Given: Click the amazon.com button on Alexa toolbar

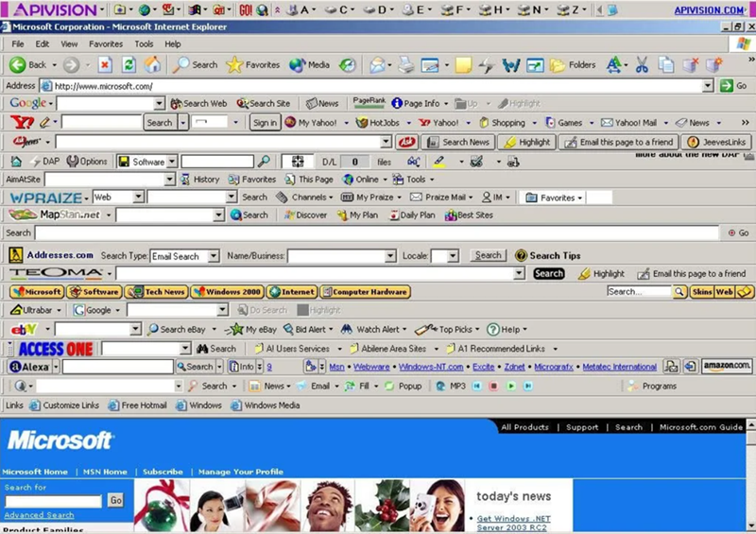Looking at the screenshot, I should (726, 366).
